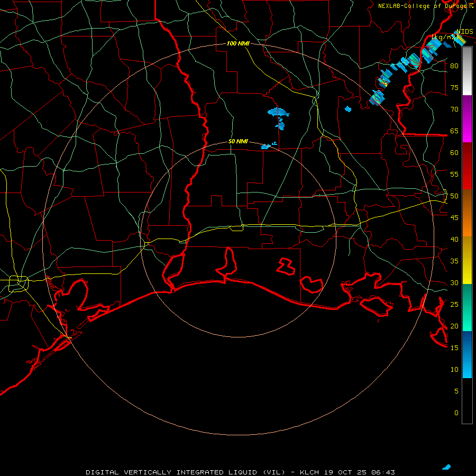Viewport: 476px width, 476px height.
Task: Click the 75 value on the color scale
Action: tap(454, 87)
